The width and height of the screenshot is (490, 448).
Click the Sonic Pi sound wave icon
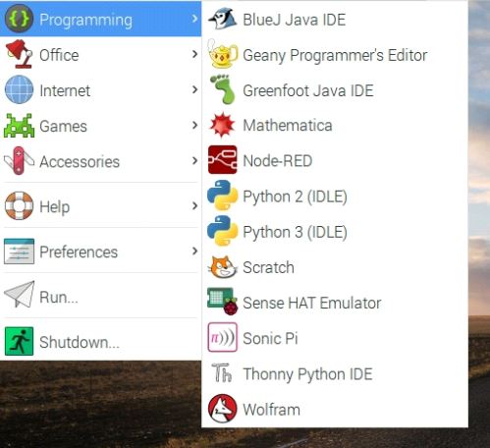tap(222, 337)
